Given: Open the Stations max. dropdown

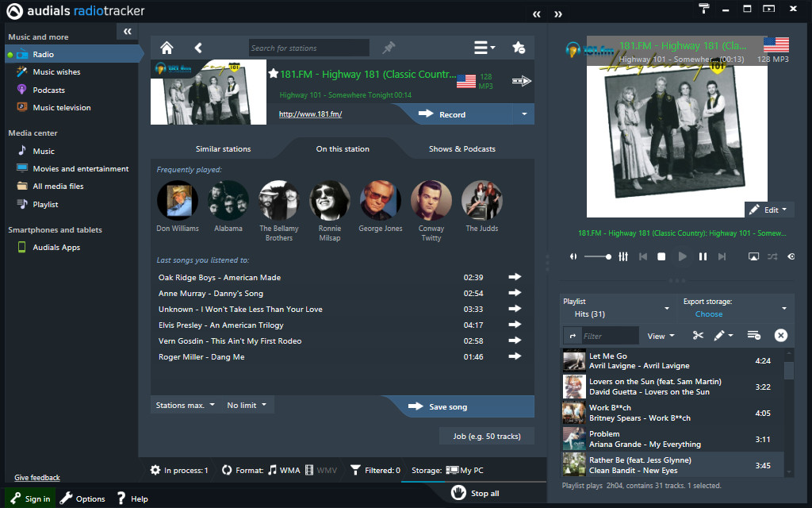Looking at the screenshot, I should pos(185,405).
